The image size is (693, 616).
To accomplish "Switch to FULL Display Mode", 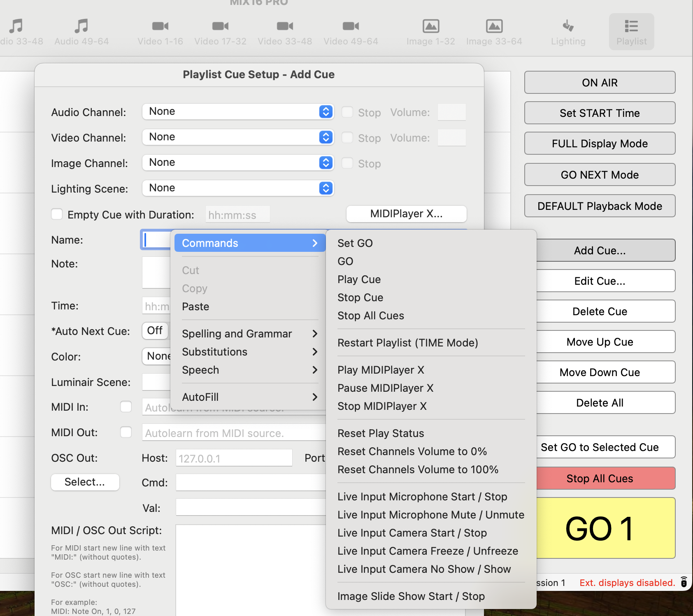I will pyautogui.click(x=600, y=144).
